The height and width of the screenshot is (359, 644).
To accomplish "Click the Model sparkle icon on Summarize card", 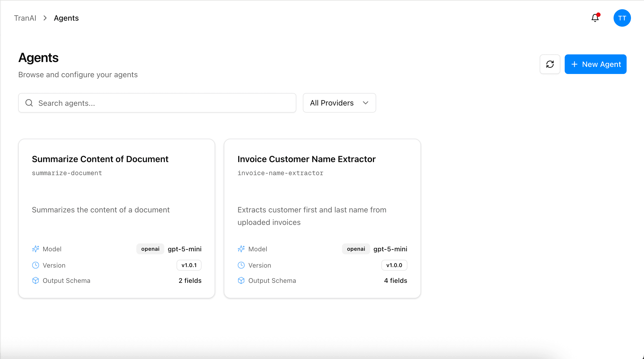I will coord(36,249).
